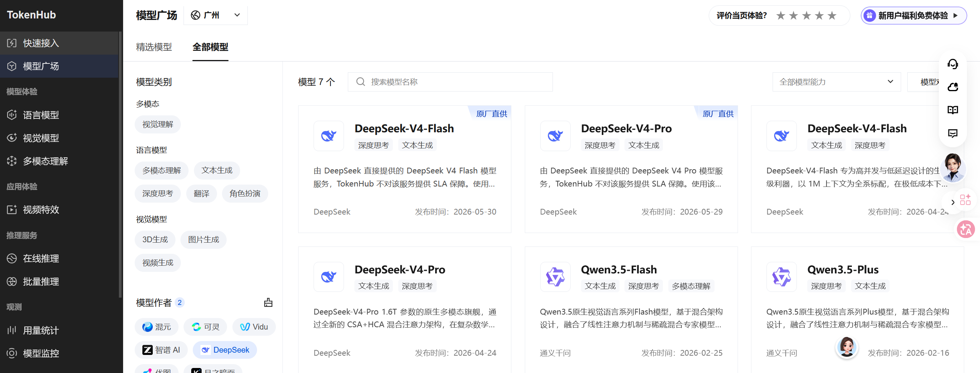Open the 全部模型能力 dropdown
The width and height of the screenshot is (980, 373).
point(836,82)
